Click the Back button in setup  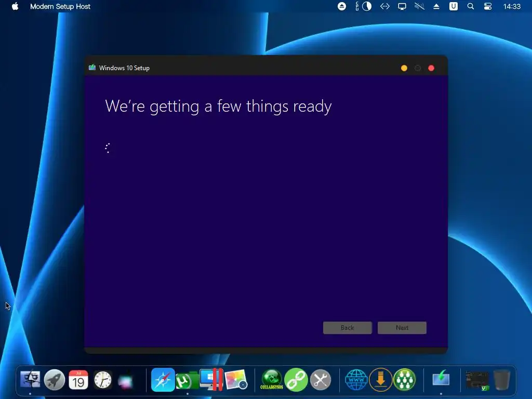click(348, 328)
